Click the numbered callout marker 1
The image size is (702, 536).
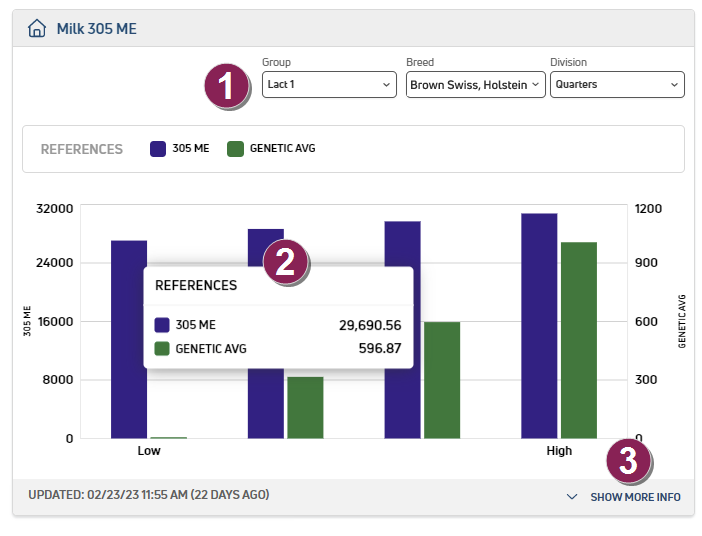pyautogui.click(x=227, y=85)
